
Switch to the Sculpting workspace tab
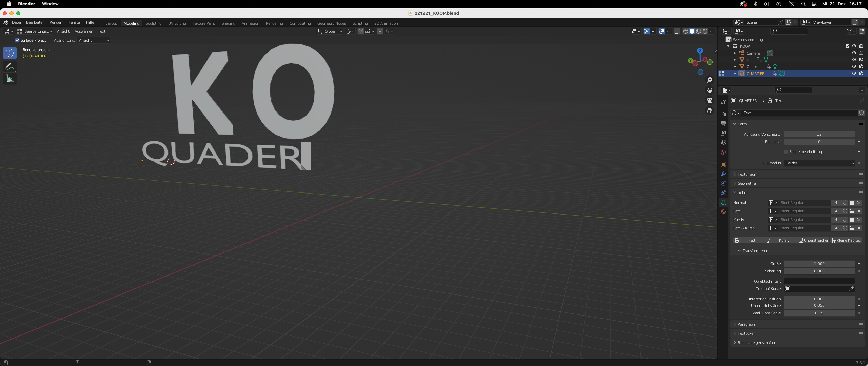click(x=153, y=23)
